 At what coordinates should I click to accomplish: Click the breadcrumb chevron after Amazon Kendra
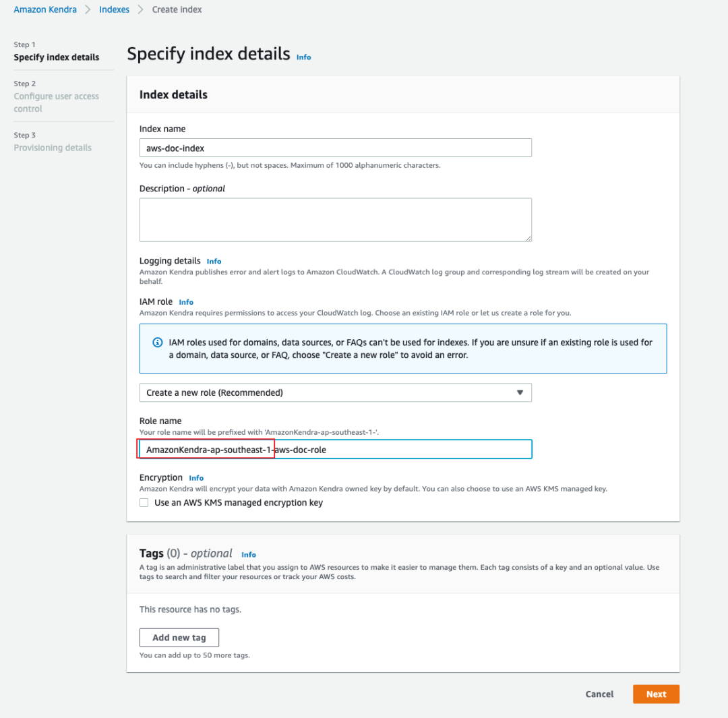pos(88,9)
